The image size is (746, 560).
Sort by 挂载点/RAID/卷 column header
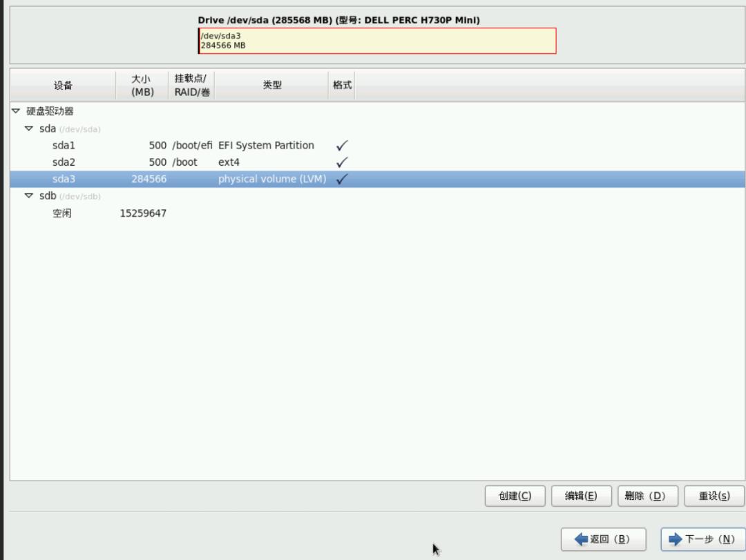[x=191, y=85]
